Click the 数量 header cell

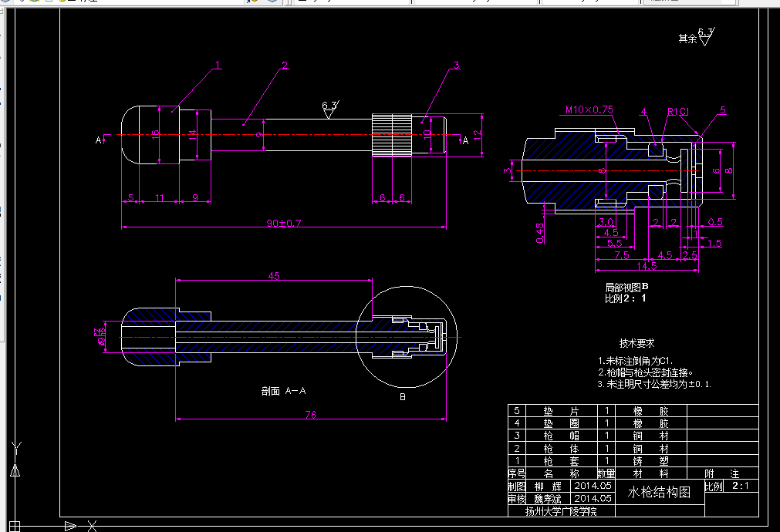(x=606, y=473)
